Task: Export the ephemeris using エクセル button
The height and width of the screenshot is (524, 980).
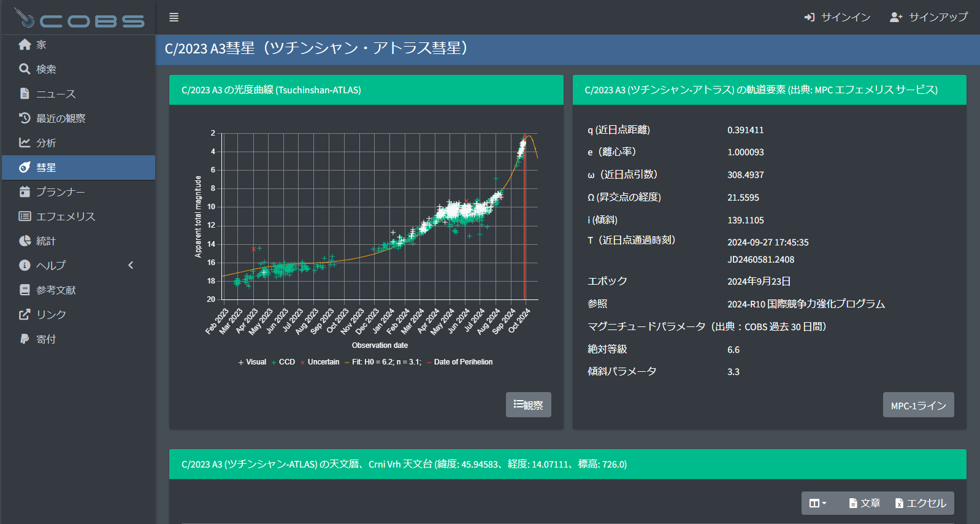Action: click(921, 503)
